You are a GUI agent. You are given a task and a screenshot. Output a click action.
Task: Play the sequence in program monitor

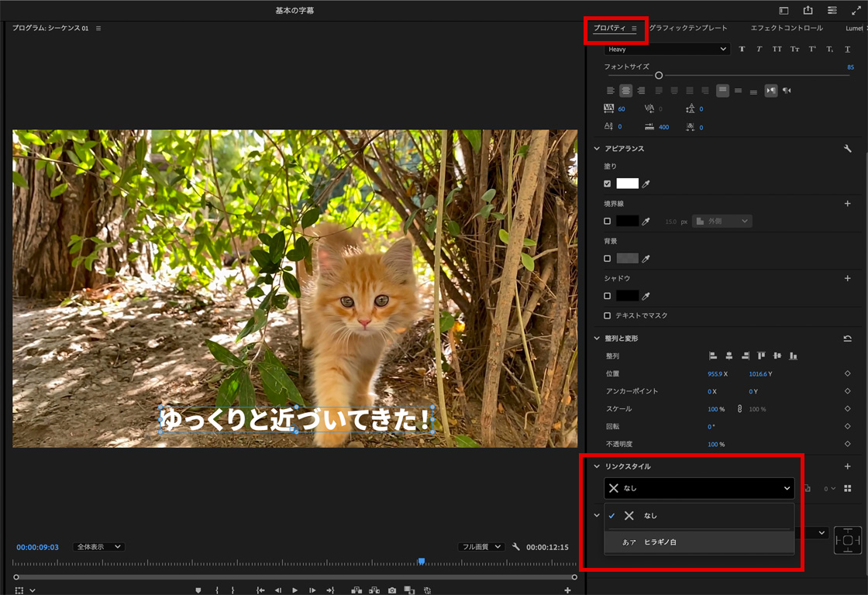(294, 590)
